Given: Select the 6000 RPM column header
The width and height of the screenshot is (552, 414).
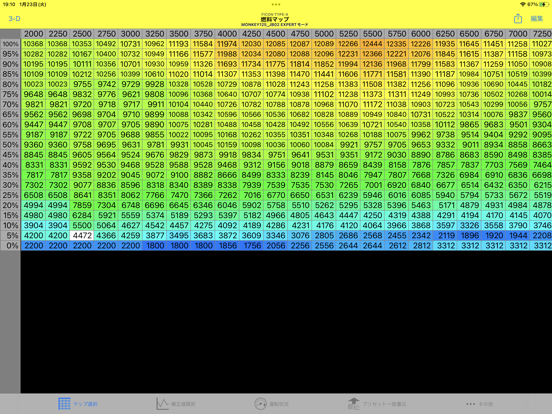Looking at the screenshot, I should (x=421, y=34).
